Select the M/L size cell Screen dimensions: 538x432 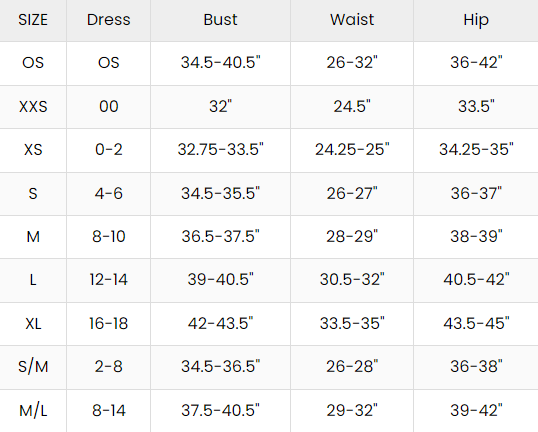click(x=33, y=410)
